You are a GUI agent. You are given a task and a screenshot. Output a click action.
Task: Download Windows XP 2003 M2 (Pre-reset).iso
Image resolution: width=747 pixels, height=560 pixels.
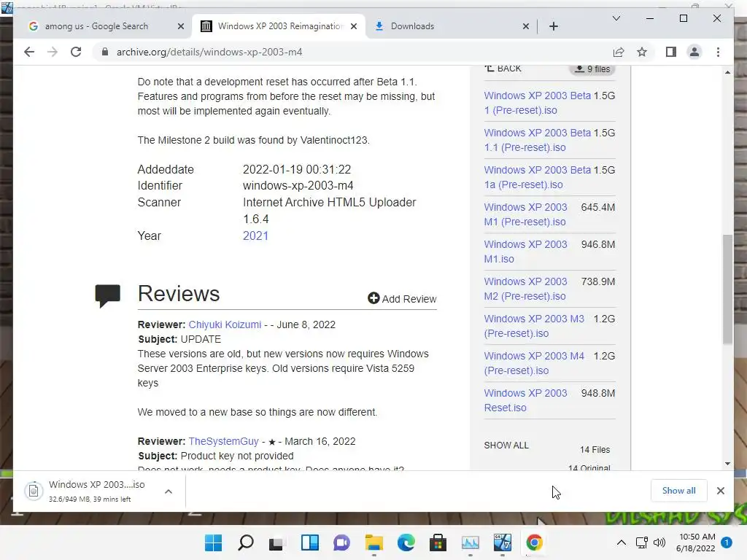click(525, 289)
